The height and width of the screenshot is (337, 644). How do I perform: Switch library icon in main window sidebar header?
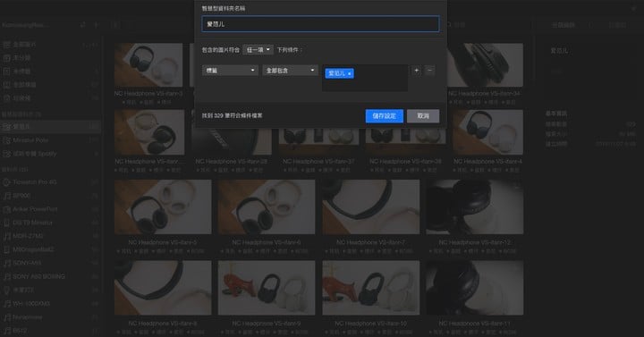pos(82,25)
